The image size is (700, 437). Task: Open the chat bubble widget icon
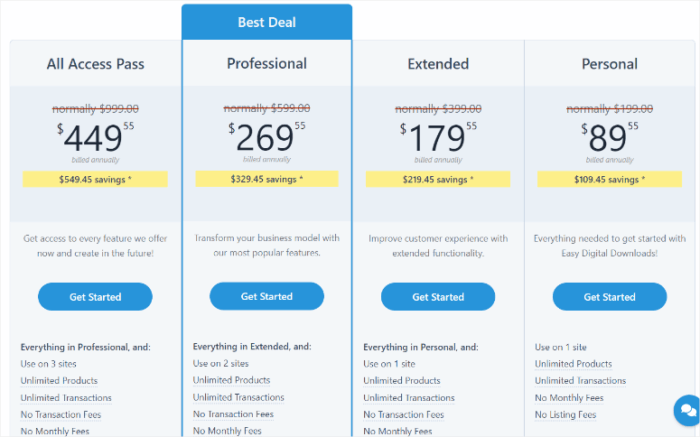[x=688, y=410]
